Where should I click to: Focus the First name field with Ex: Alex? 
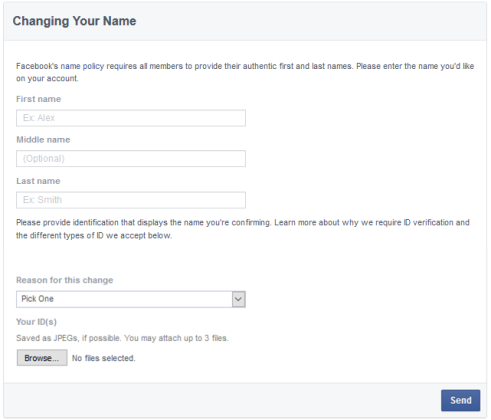(x=131, y=118)
